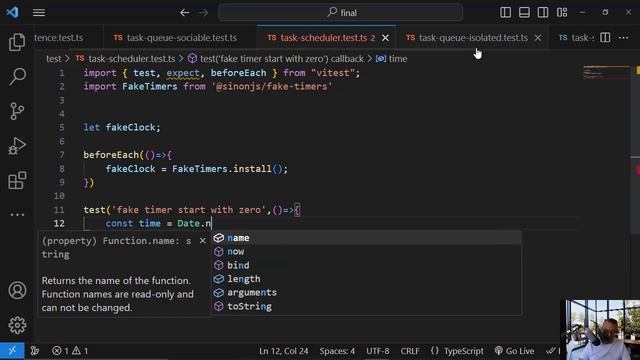Viewport: 640px width, 360px height.
Task: Choose 'name' autocomplete suggestion
Action: click(x=366, y=238)
